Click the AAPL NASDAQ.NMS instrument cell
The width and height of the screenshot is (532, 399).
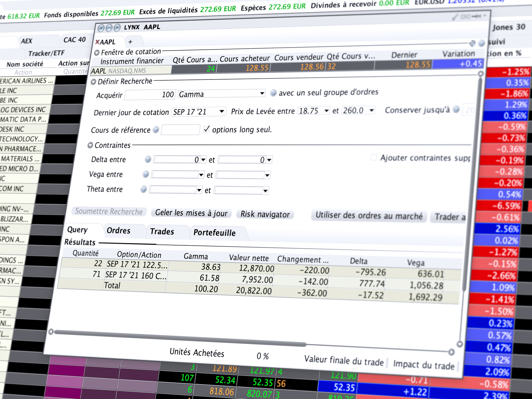[x=131, y=71]
